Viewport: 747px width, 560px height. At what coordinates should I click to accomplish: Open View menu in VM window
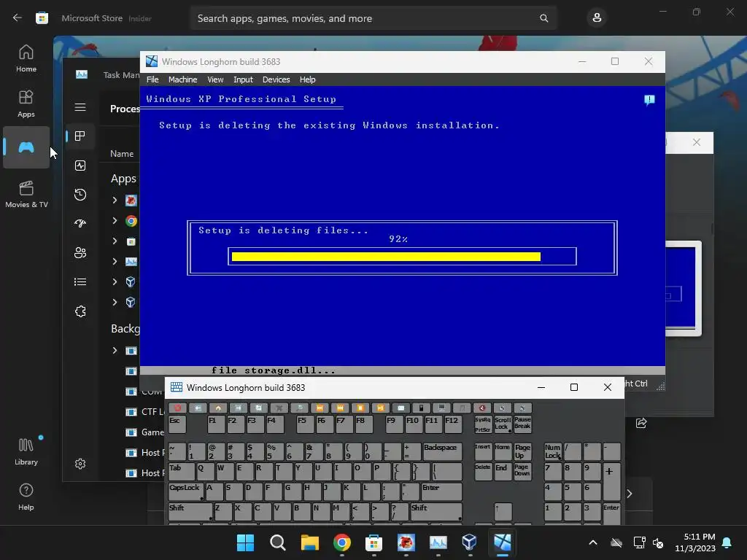tap(215, 79)
